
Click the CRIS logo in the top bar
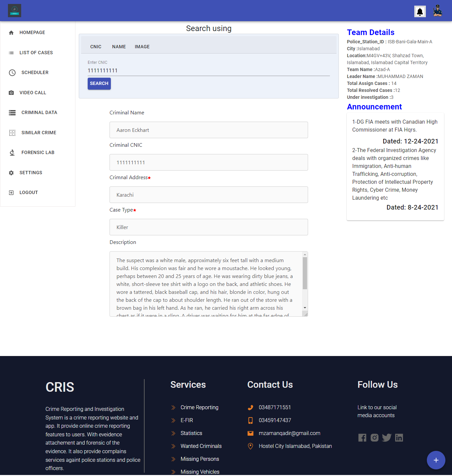[x=14, y=10]
